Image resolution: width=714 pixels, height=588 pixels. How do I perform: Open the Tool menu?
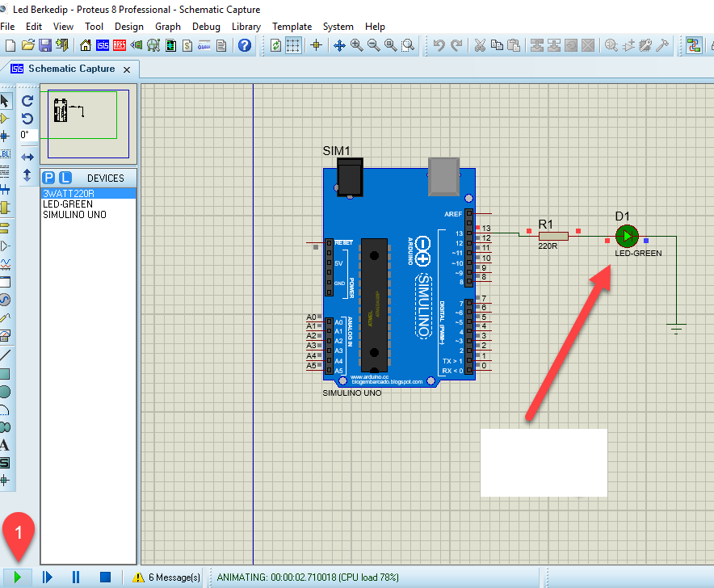click(x=94, y=27)
